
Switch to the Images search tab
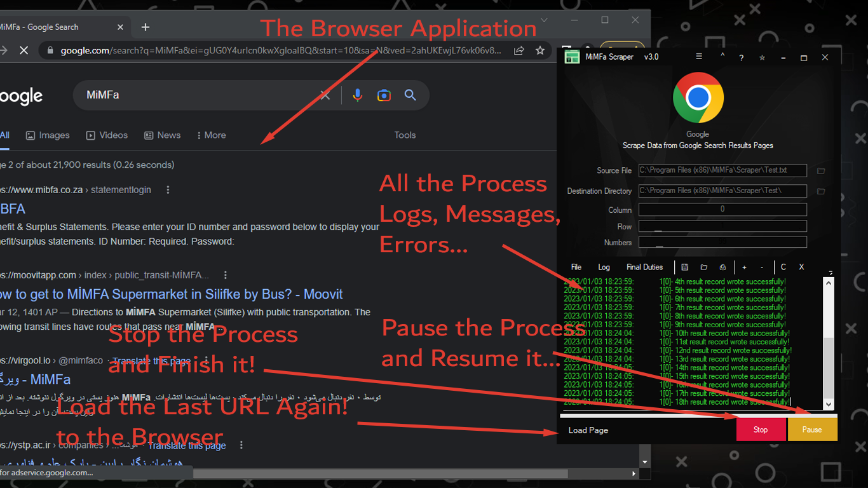point(48,135)
